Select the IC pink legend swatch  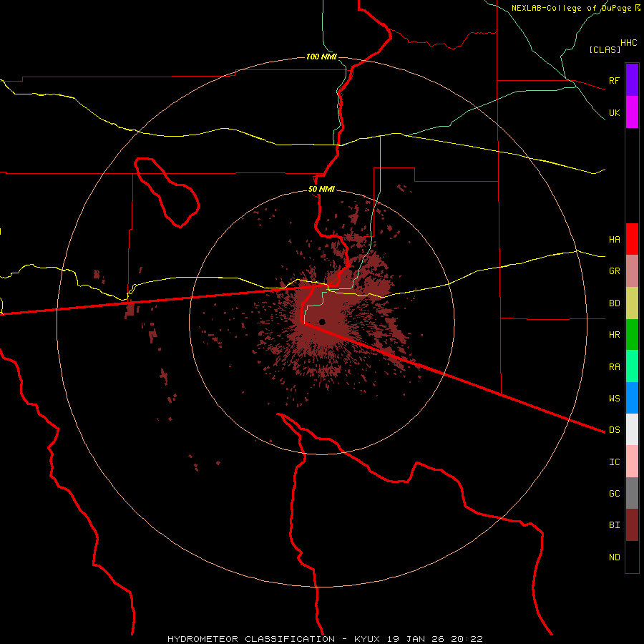tap(632, 462)
